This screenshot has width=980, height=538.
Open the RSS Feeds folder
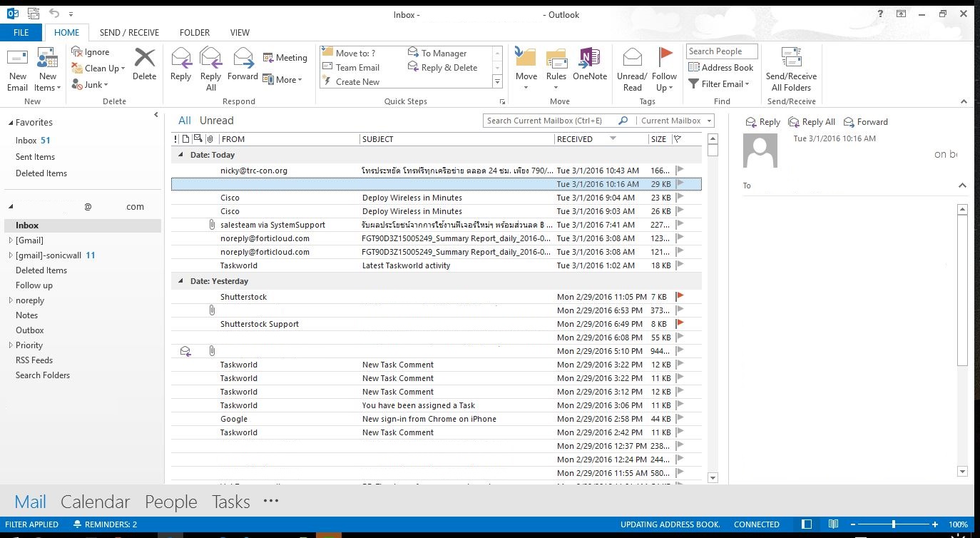tap(34, 360)
